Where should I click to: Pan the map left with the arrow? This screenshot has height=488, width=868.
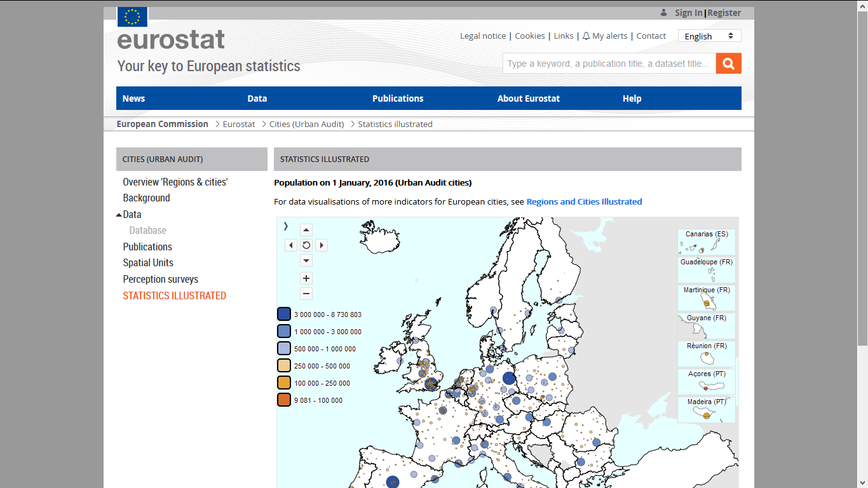(291, 245)
